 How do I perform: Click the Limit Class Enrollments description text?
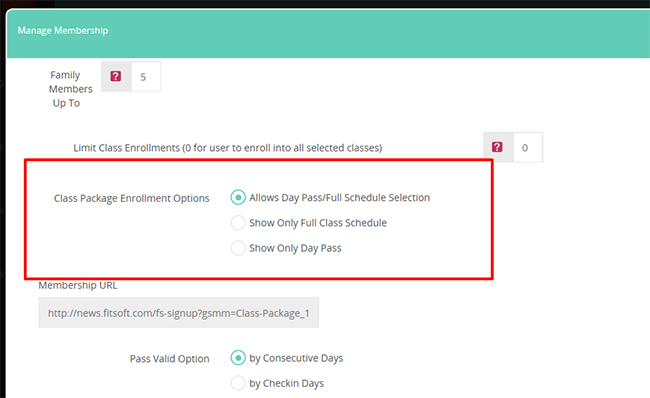point(228,148)
